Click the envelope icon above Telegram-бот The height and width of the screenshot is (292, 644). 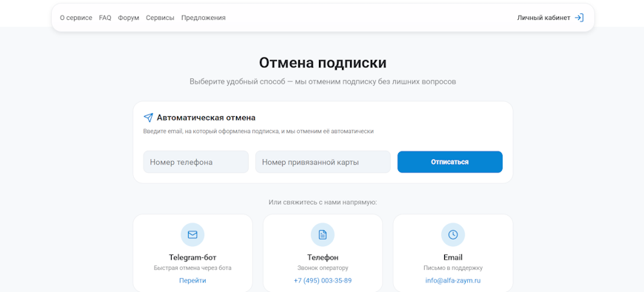[x=192, y=234]
